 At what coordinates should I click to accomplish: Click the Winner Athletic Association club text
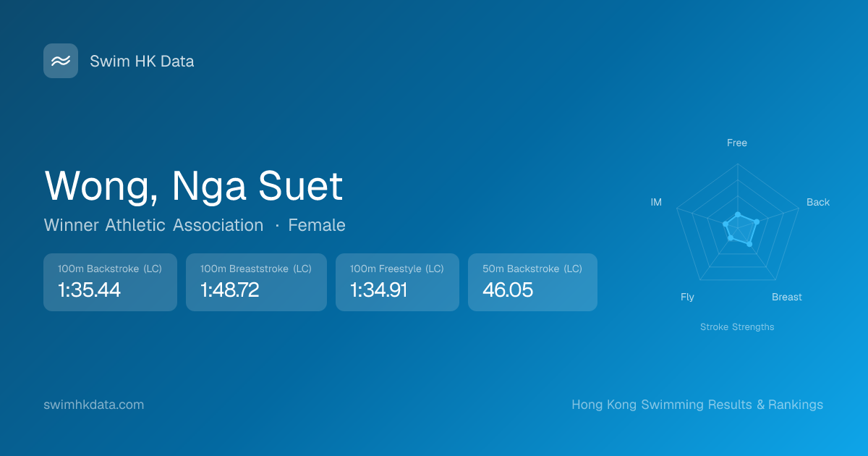tap(153, 225)
